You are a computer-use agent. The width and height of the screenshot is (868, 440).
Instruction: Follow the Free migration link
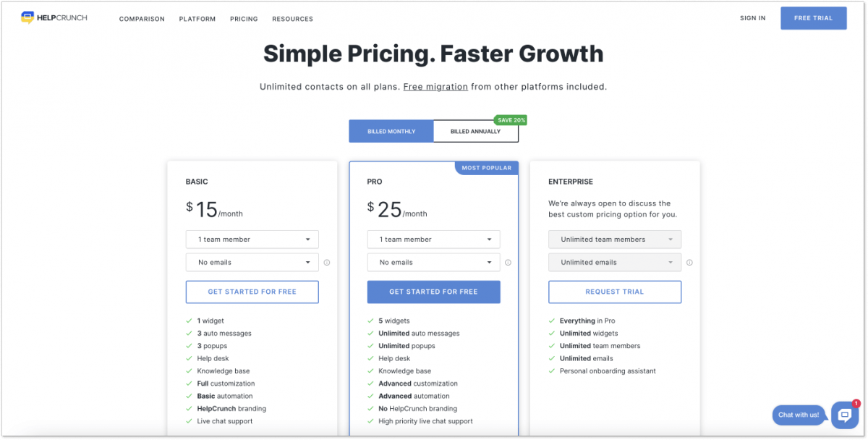(435, 86)
